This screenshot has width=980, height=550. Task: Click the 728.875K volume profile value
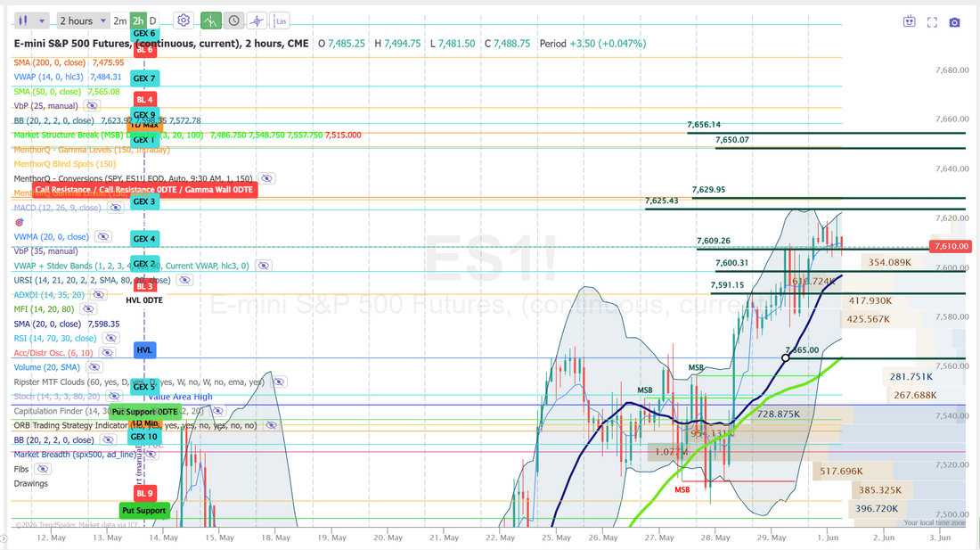pyautogui.click(x=778, y=414)
